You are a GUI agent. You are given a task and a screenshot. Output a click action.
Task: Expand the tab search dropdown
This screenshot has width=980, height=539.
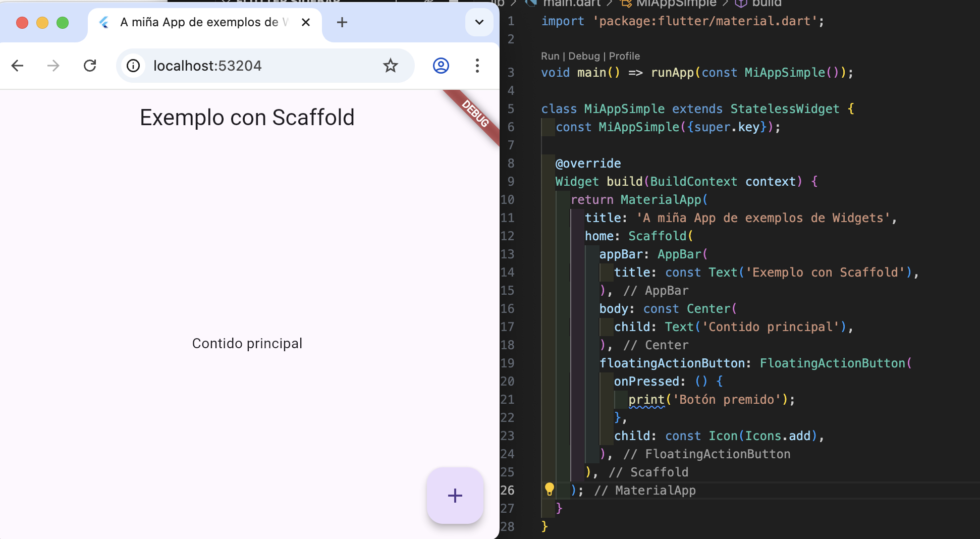[479, 22]
